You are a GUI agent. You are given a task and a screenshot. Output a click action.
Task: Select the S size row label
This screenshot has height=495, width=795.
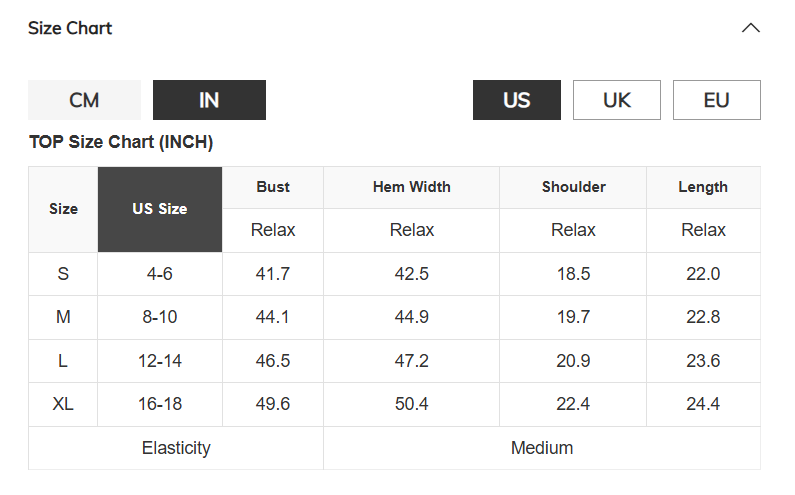[x=63, y=274]
